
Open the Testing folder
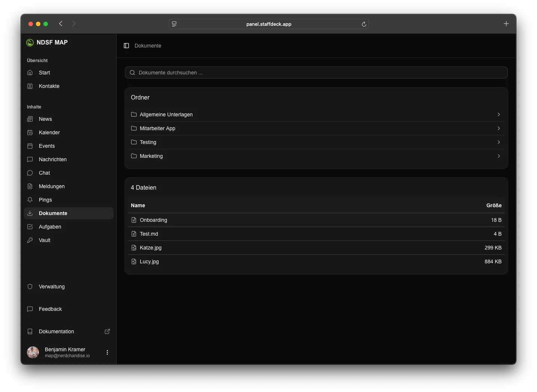pyautogui.click(x=316, y=142)
